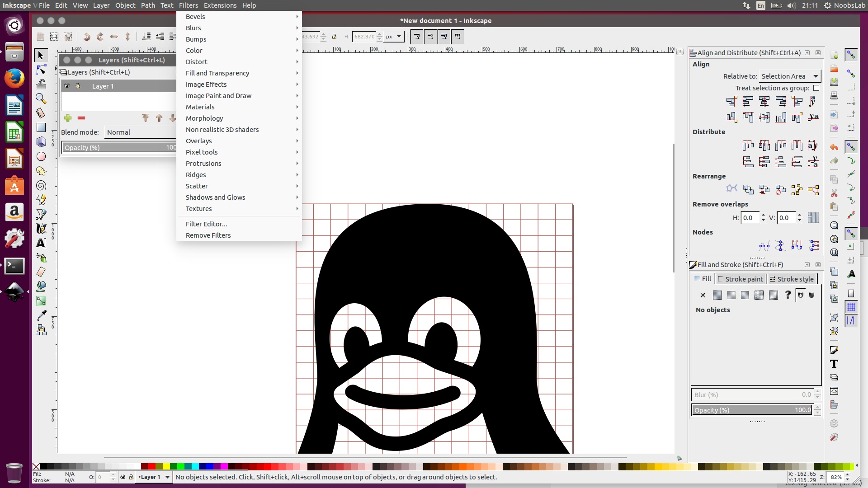Click Remove Filters option
Image resolution: width=868 pixels, height=488 pixels.
(208, 235)
